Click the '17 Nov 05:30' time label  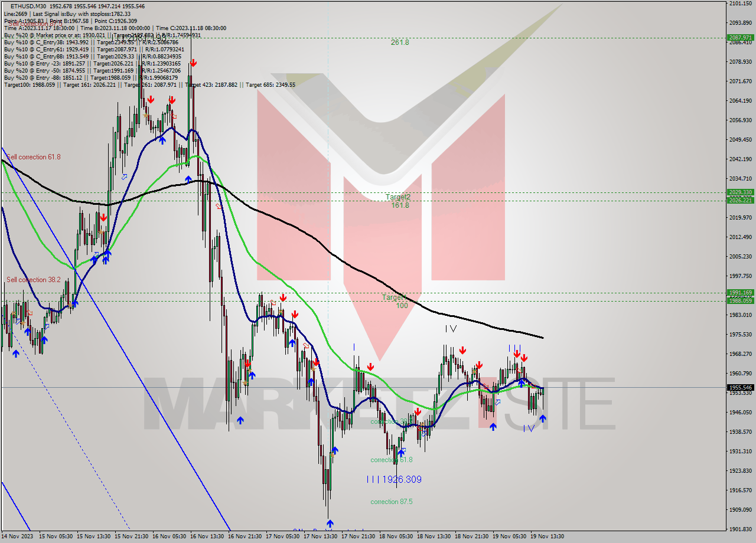click(x=283, y=537)
